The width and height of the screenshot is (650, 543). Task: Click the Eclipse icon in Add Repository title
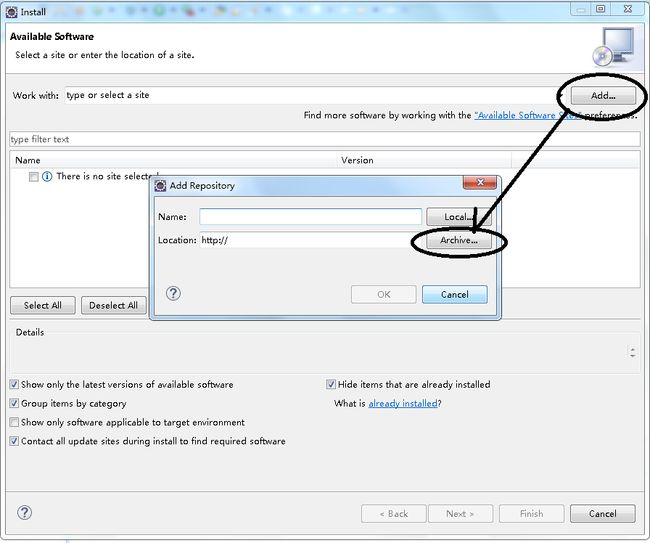(160, 186)
